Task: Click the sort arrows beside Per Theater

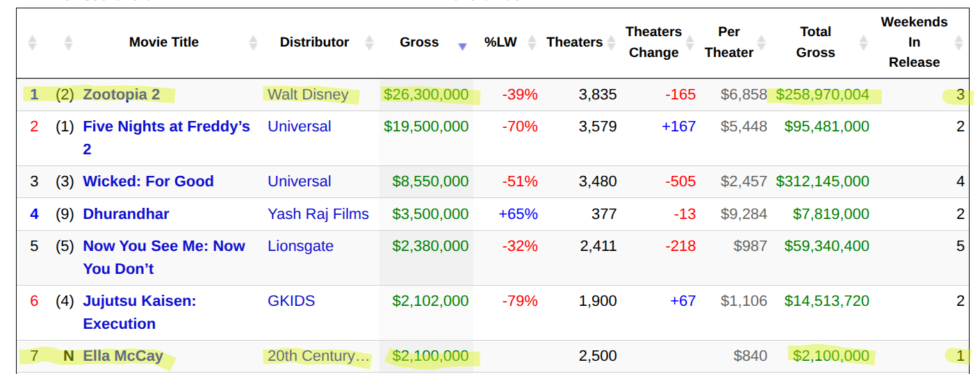Action: click(761, 42)
